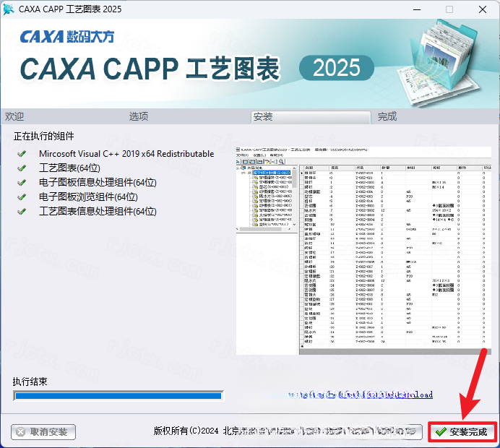Click the text '工艺图表(64位)'

(x=69, y=168)
